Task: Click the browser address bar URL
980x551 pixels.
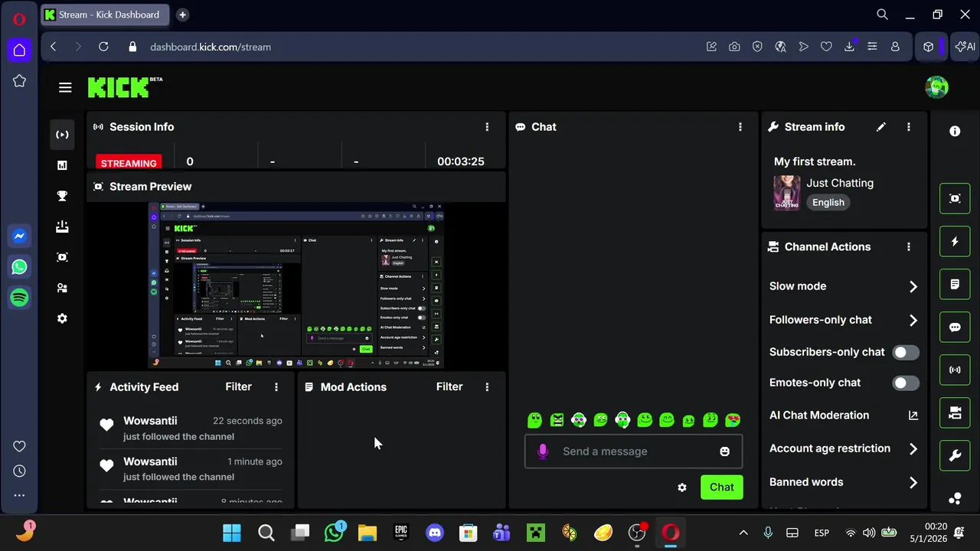Action: [x=211, y=47]
